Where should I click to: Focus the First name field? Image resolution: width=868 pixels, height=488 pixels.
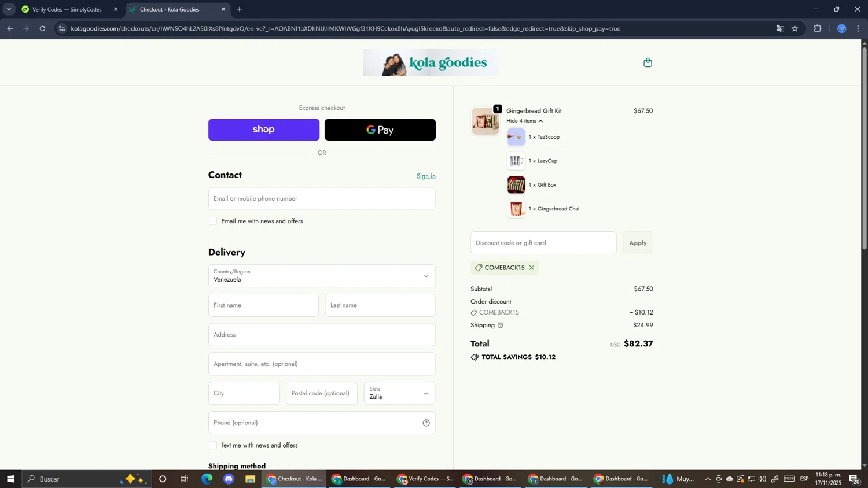(263, 305)
